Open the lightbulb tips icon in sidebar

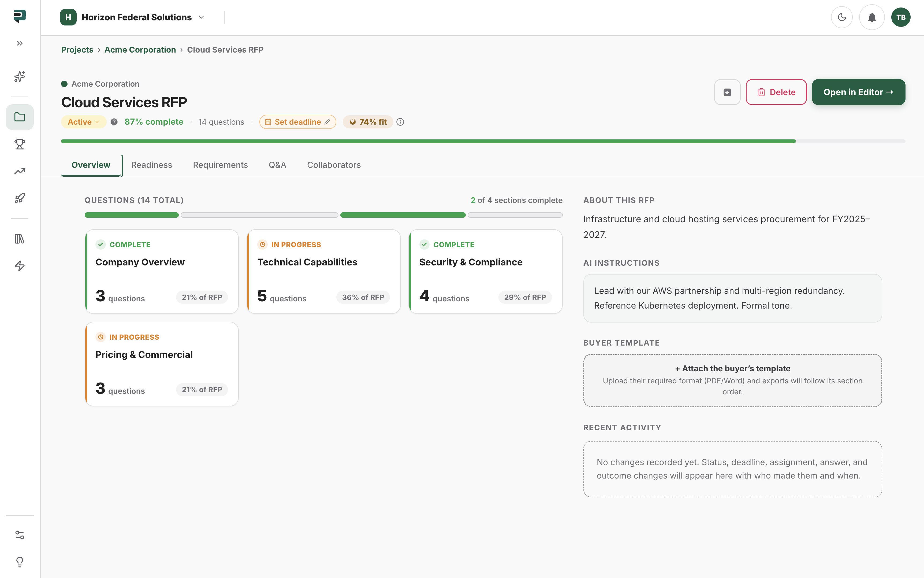click(x=20, y=562)
